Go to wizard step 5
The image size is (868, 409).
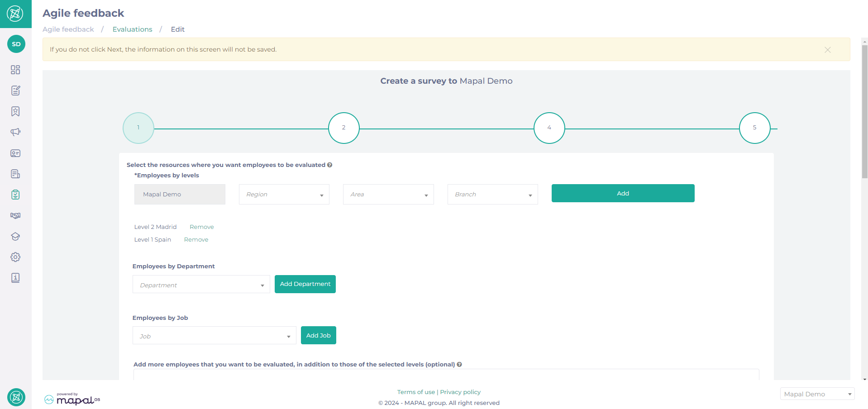click(755, 128)
